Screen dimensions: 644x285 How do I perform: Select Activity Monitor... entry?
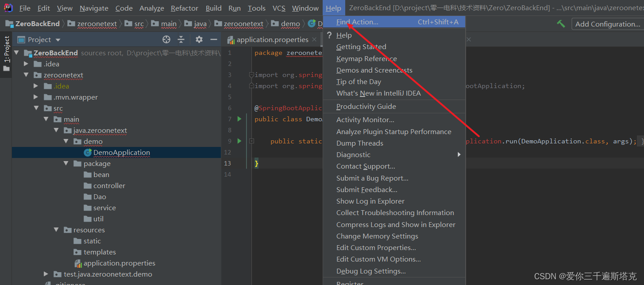394,119
